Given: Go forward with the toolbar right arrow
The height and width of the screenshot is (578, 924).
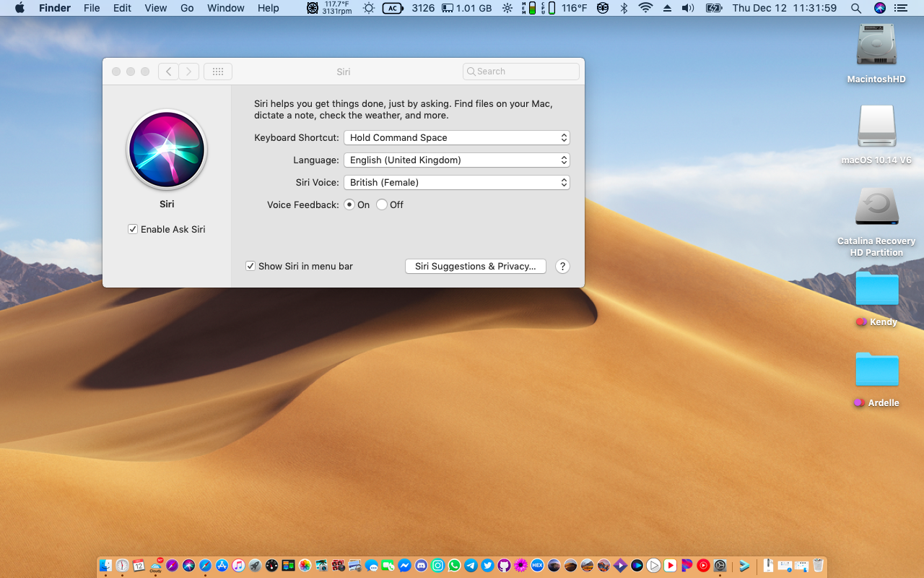Looking at the screenshot, I should click(189, 72).
